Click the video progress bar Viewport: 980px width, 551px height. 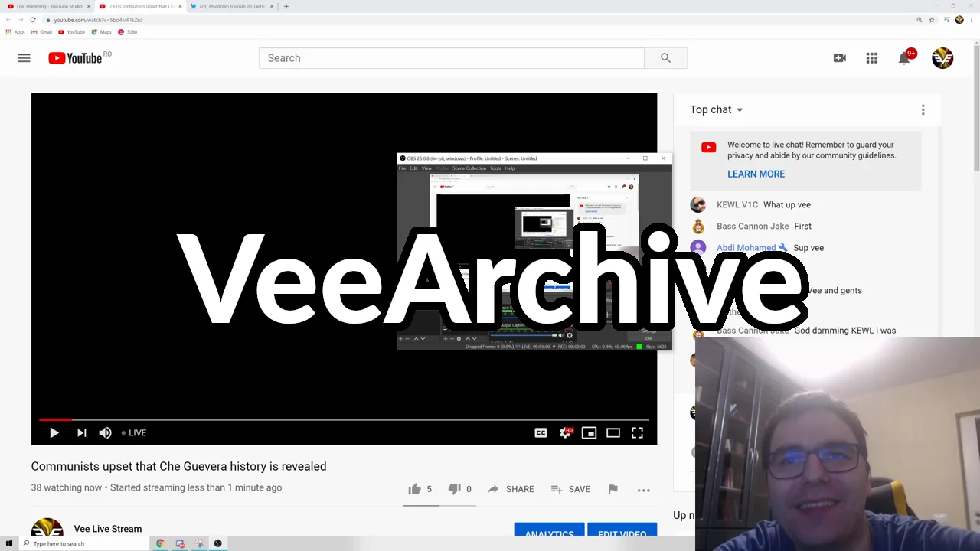pyautogui.click(x=344, y=419)
